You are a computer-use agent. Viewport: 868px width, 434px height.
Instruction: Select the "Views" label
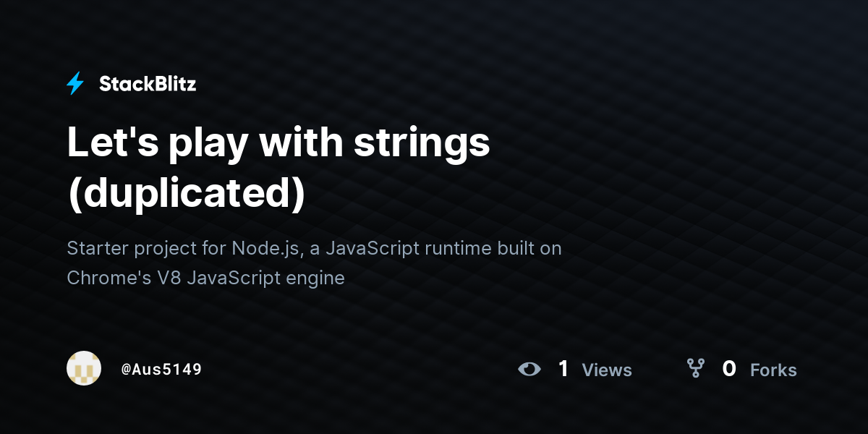[607, 370]
